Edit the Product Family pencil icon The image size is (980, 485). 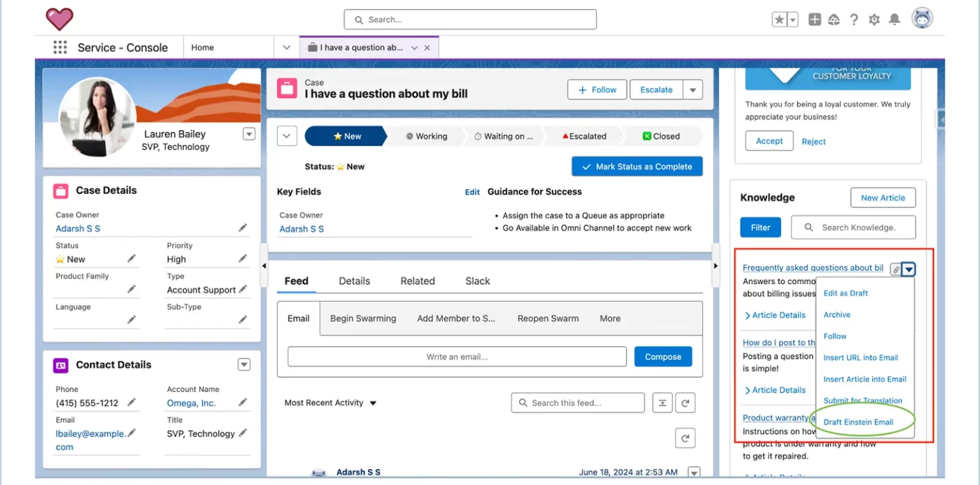pos(131,289)
